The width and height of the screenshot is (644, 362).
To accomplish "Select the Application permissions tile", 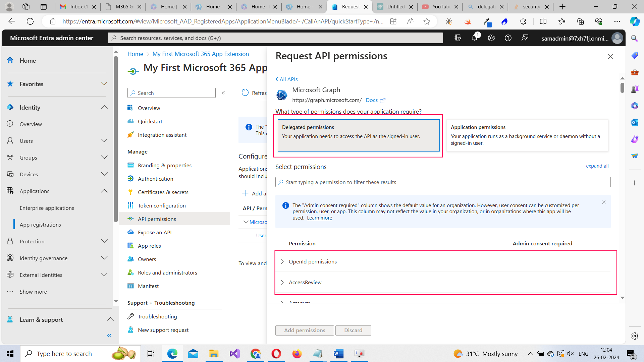I will pyautogui.click(x=527, y=135).
